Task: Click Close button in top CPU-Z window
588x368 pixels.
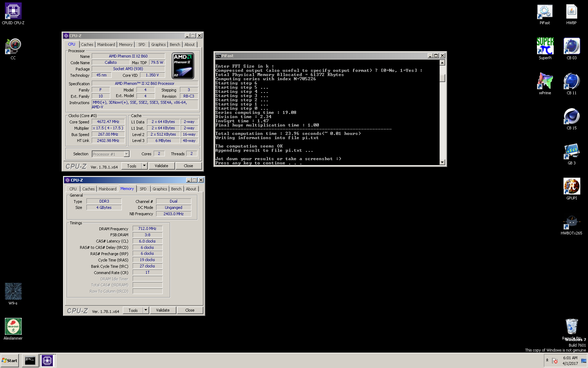Action: click(188, 166)
